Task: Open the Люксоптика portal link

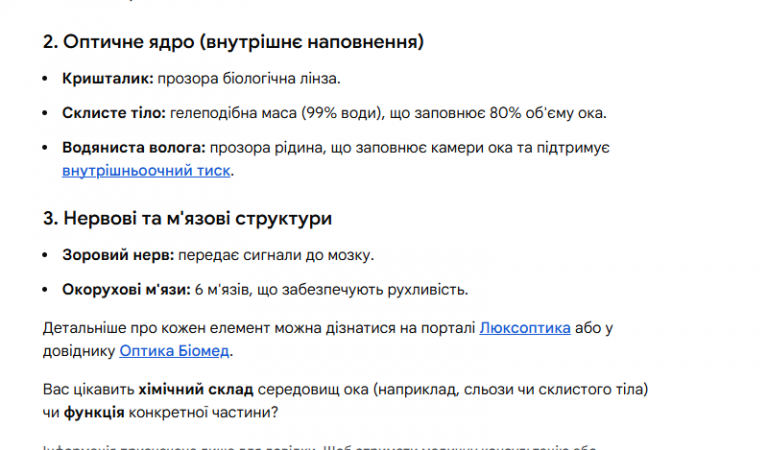Action: coord(525,327)
